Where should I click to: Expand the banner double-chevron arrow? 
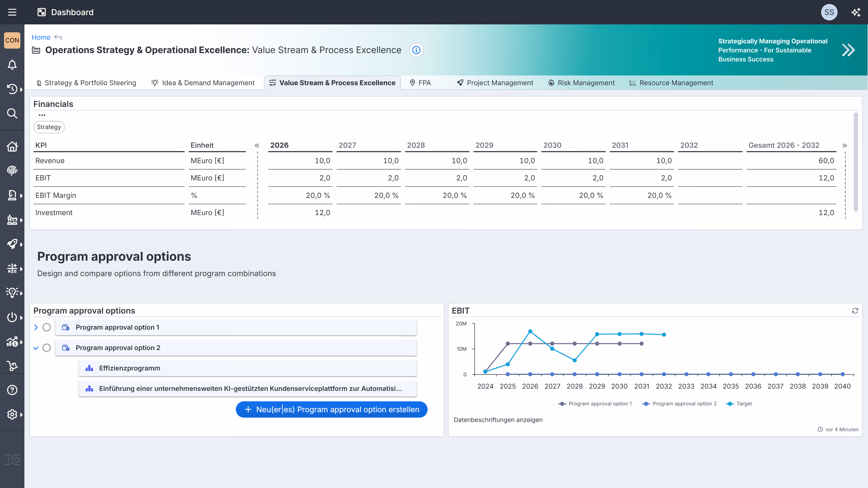pos(848,50)
